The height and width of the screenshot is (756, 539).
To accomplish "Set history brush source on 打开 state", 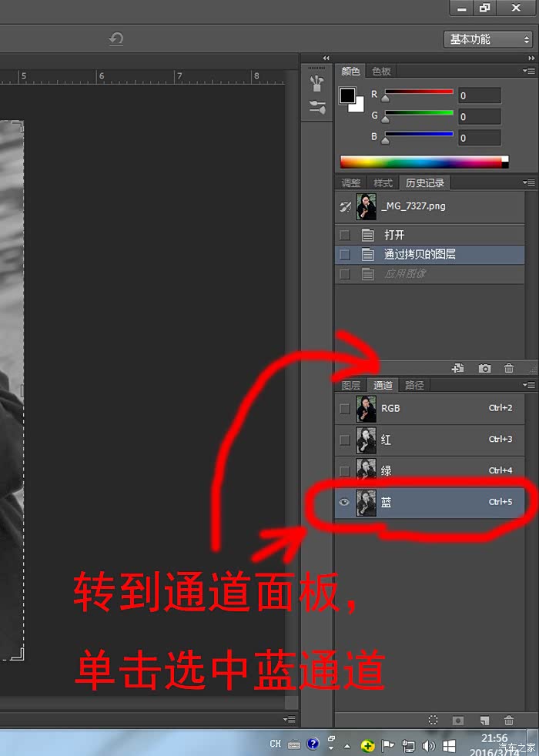I will pyautogui.click(x=345, y=235).
